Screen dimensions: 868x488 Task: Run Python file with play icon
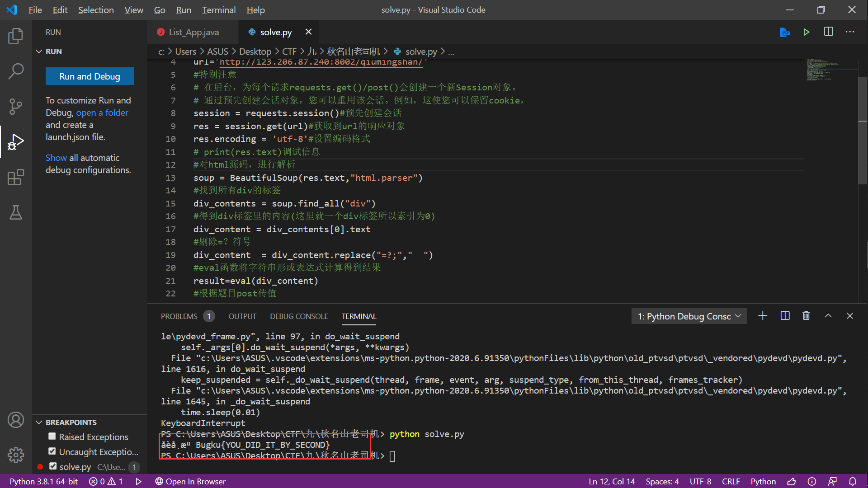[806, 32]
